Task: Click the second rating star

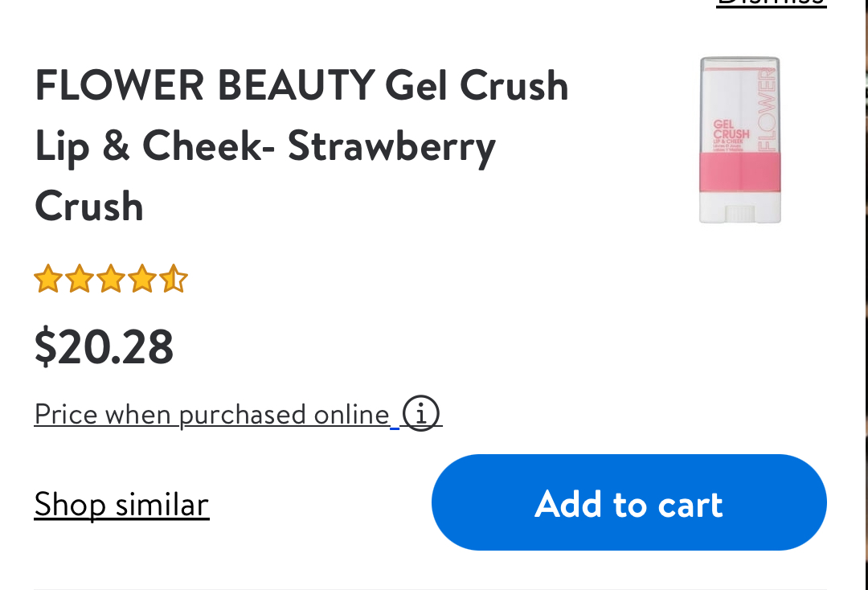Action: [x=79, y=278]
